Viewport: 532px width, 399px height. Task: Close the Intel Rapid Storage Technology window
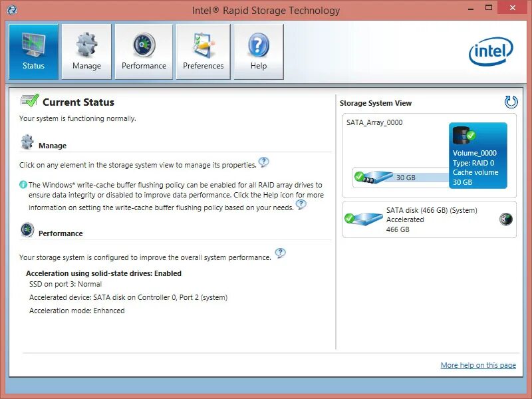coord(512,8)
